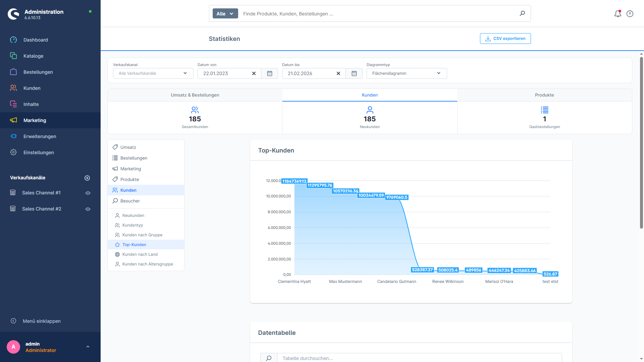This screenshot has height=362, width=644.
Task: Open the notifications bell
Action: point(618,14)
